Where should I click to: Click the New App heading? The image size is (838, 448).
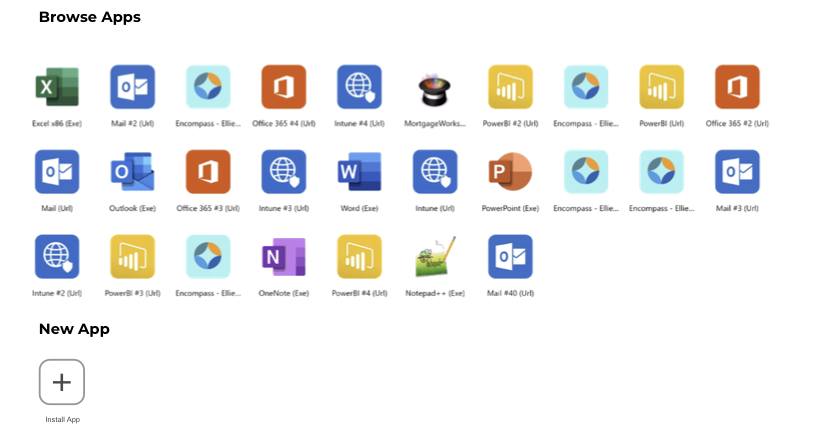pos(74,329)
